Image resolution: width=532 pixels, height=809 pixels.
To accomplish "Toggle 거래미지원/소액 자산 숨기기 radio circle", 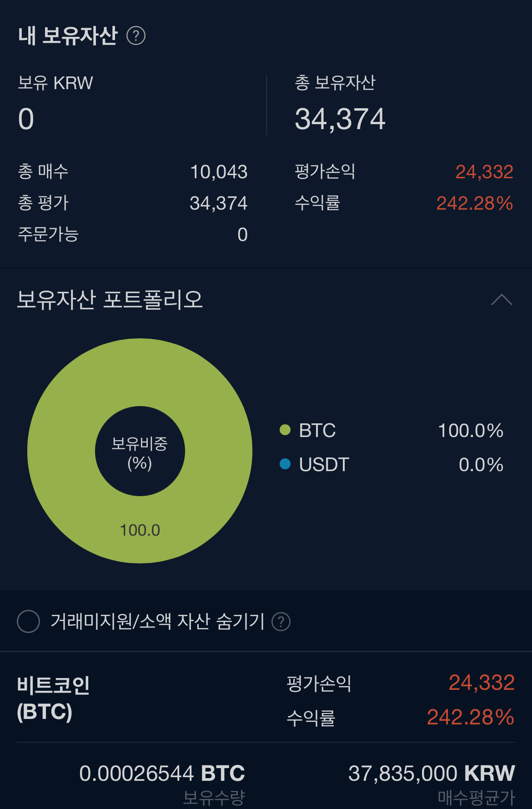I will (28, 621).
